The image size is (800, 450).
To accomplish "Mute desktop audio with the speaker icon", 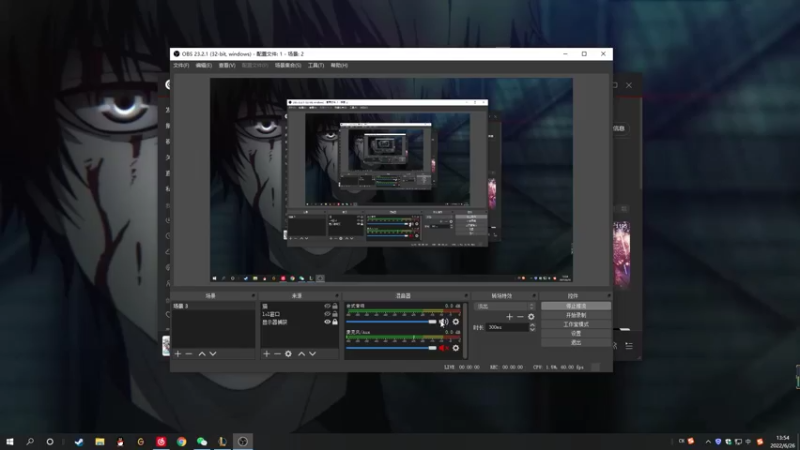I will [x=443, y=322].
